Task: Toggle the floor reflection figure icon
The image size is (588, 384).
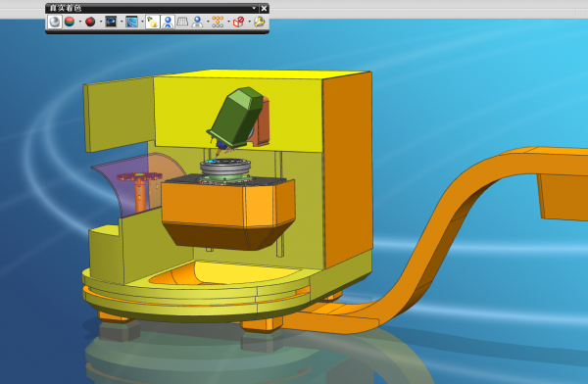Action: [168, 22]
